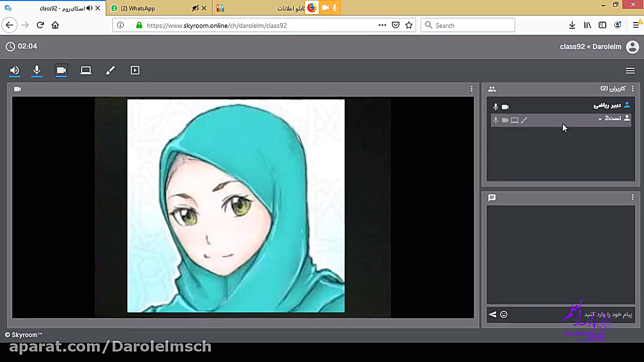Open the users panel three-dot options
644x362 pixels.
pyautogui.click(x=632, y=89)
